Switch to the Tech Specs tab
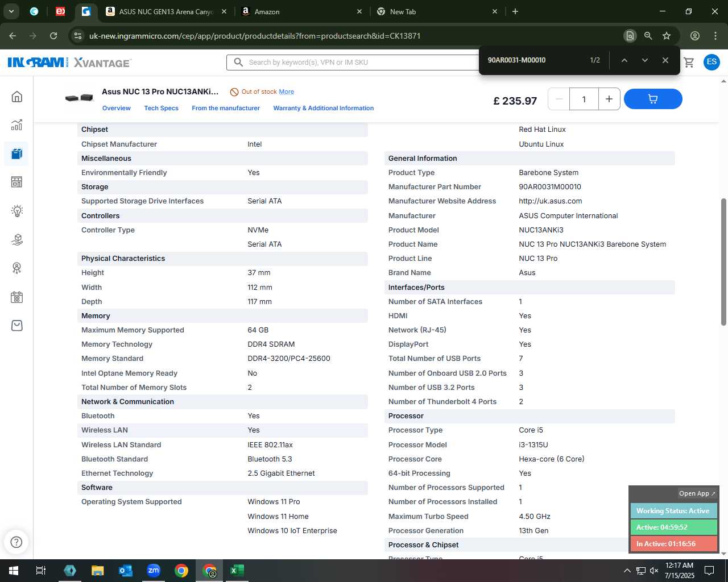 coord(161,108)
